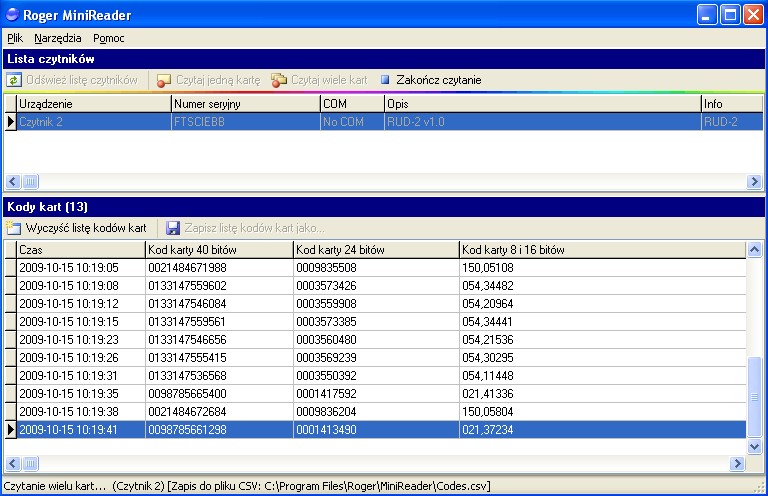Open the Narzędzia menu
768x496 pixels.
pyautogui.click(x=58, y=38)
